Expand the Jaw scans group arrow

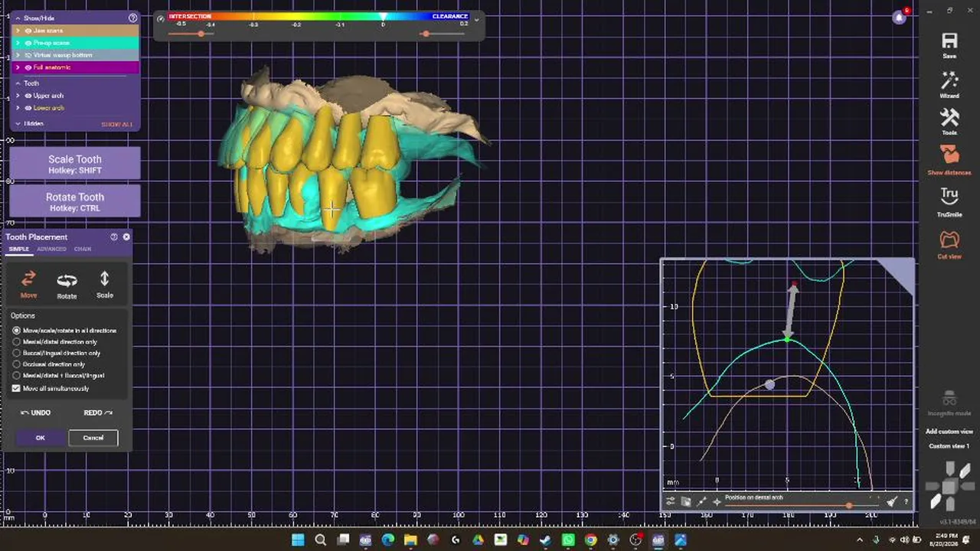(x=18, y=31)
